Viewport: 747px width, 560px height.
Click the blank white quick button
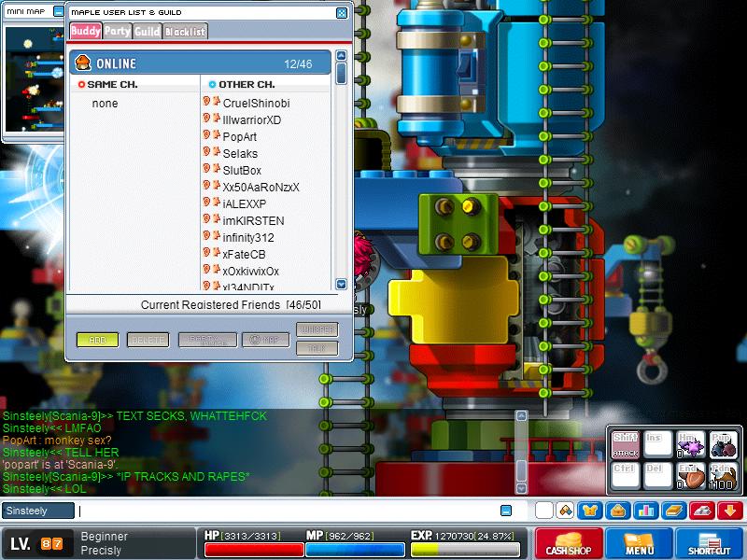pyautogui.click(x=544, y=511)
